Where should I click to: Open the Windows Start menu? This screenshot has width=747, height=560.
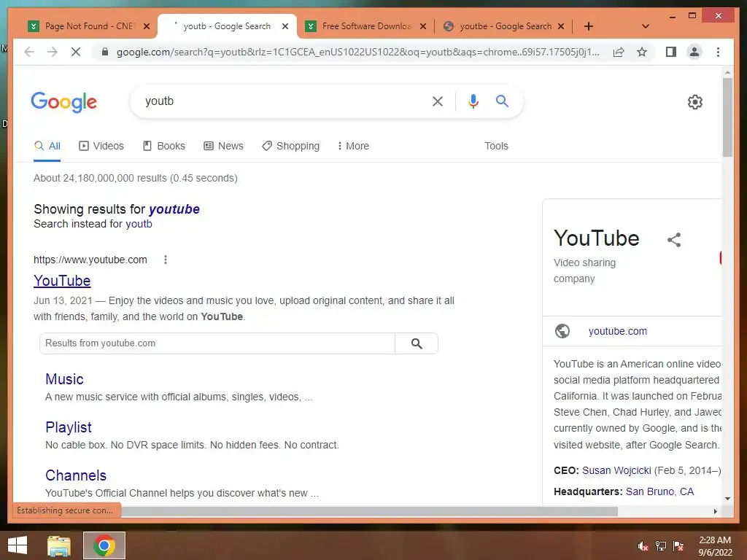18,545
